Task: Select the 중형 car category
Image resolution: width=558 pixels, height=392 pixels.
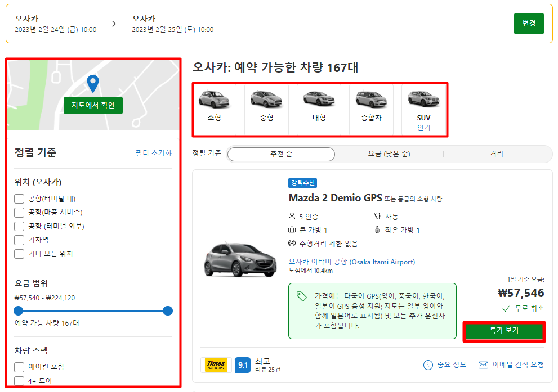Action: pos(266,109)
